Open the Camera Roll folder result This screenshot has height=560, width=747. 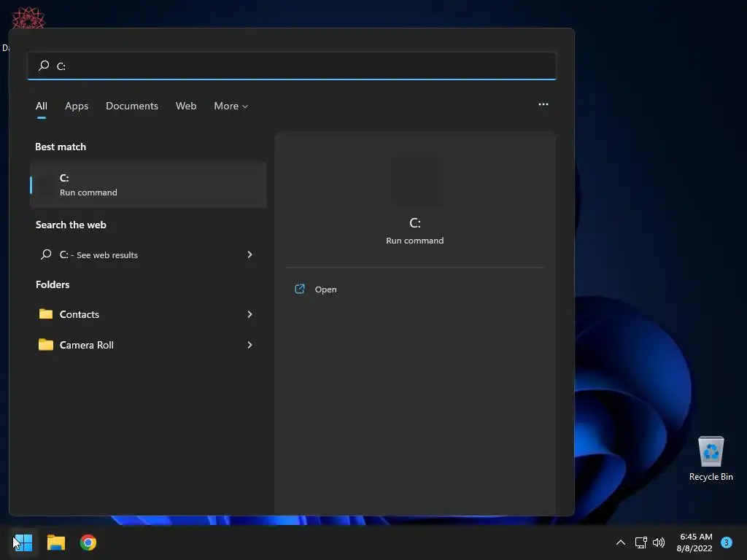[x=148, y=345]
